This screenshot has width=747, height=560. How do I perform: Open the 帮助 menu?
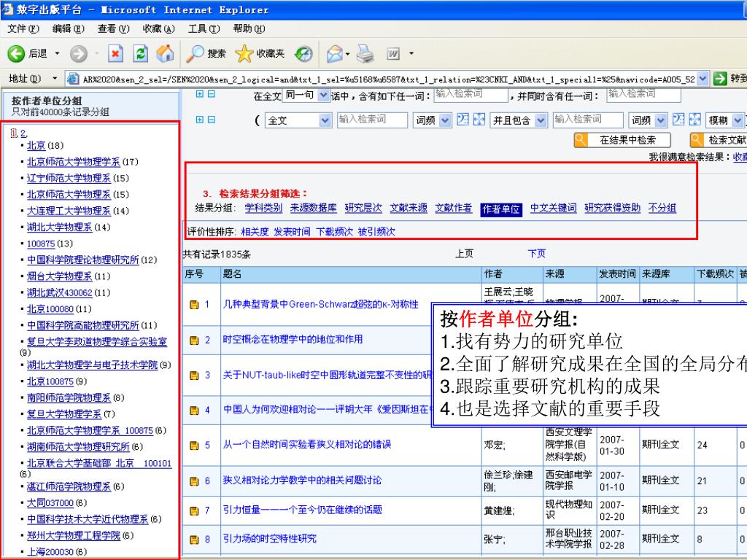249,29
